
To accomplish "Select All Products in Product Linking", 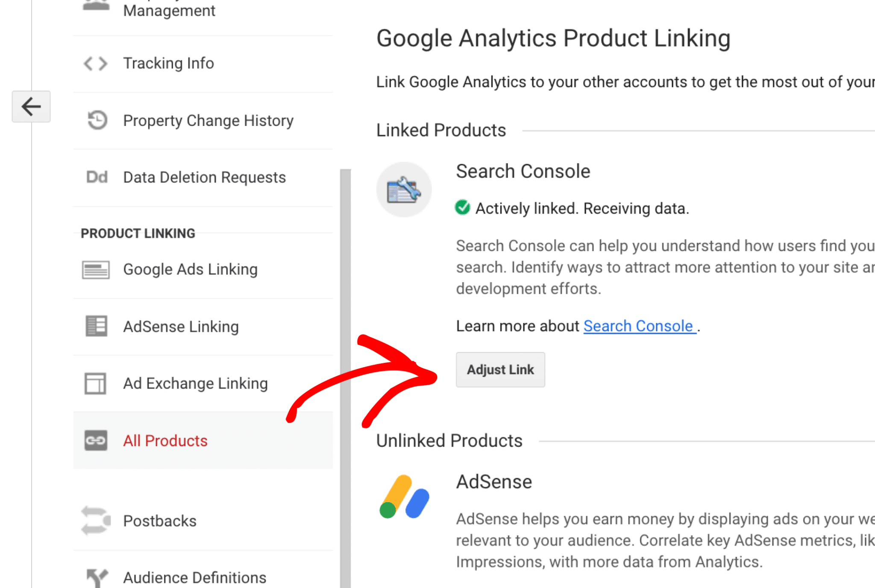I will coord(165,441).
